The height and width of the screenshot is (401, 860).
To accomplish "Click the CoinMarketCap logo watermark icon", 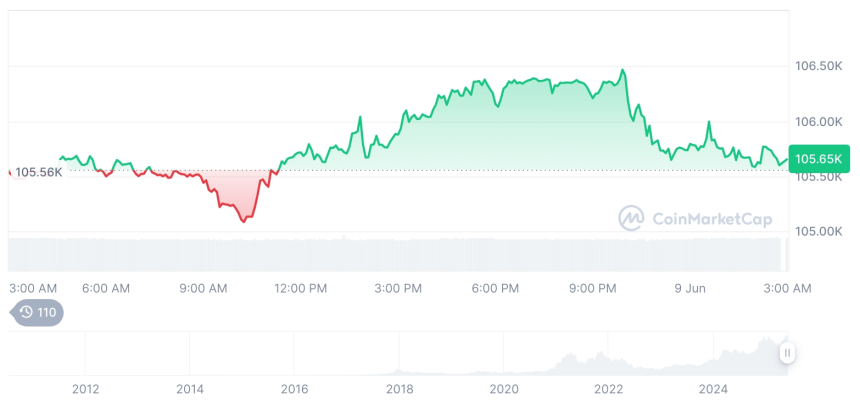I will coord(630,218).
